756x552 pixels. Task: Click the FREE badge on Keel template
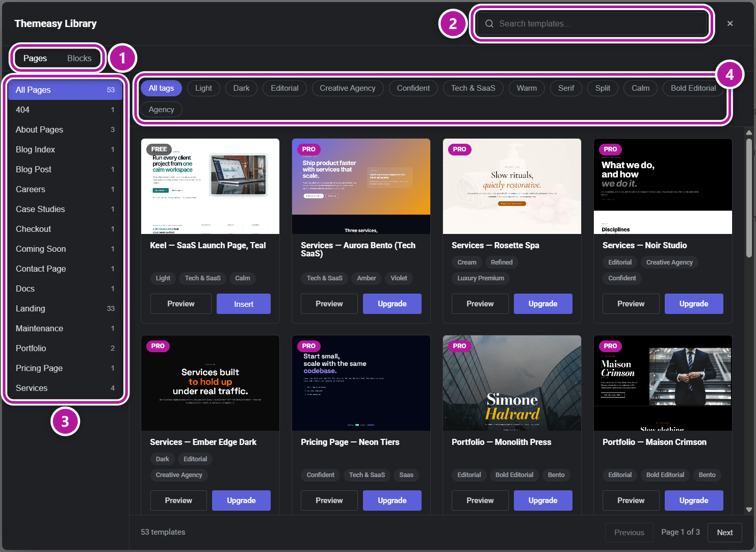(x=159, y=149)
